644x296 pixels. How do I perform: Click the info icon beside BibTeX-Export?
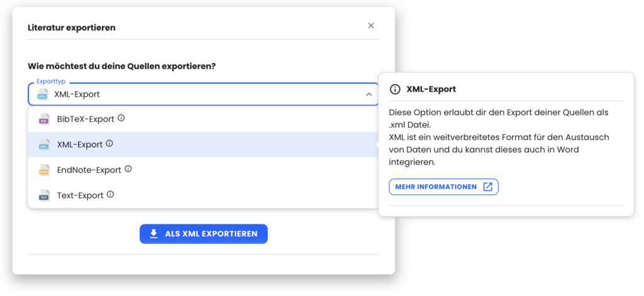[121, 118]
